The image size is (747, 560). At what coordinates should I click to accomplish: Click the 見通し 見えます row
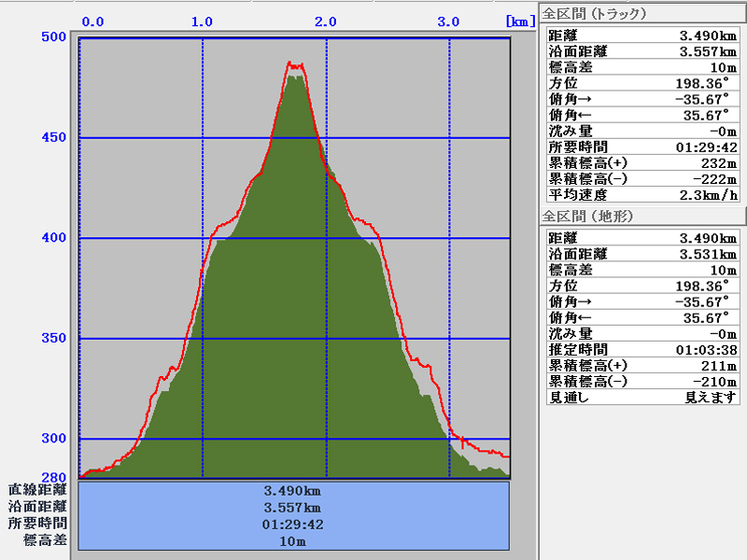(642, 398)
